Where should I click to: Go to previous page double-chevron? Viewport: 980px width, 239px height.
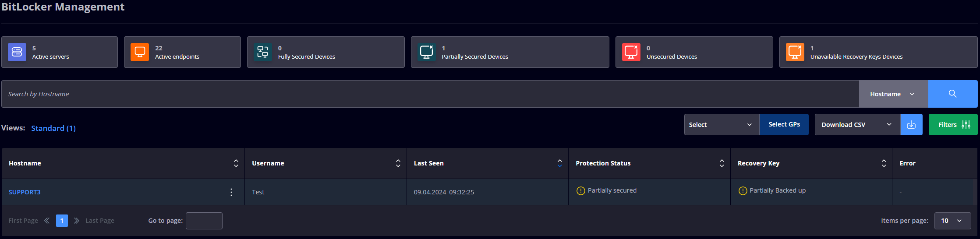47,221
